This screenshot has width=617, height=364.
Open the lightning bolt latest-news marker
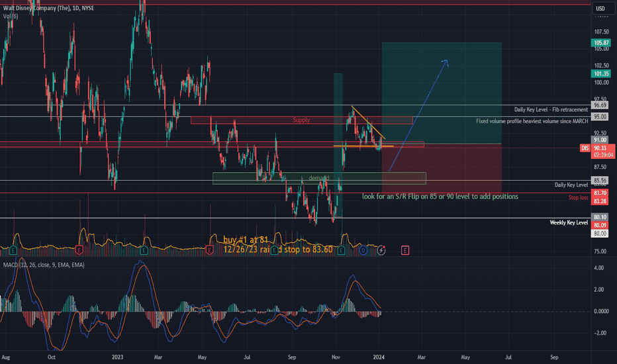381,250
